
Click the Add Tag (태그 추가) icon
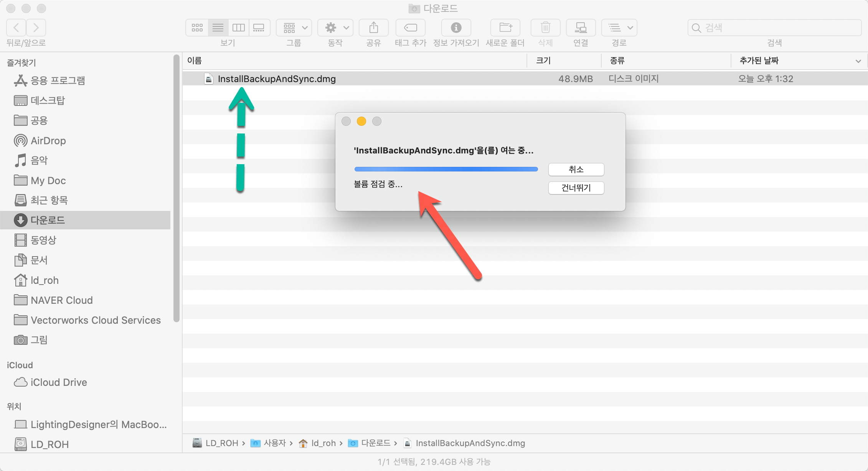pos(411,28)
